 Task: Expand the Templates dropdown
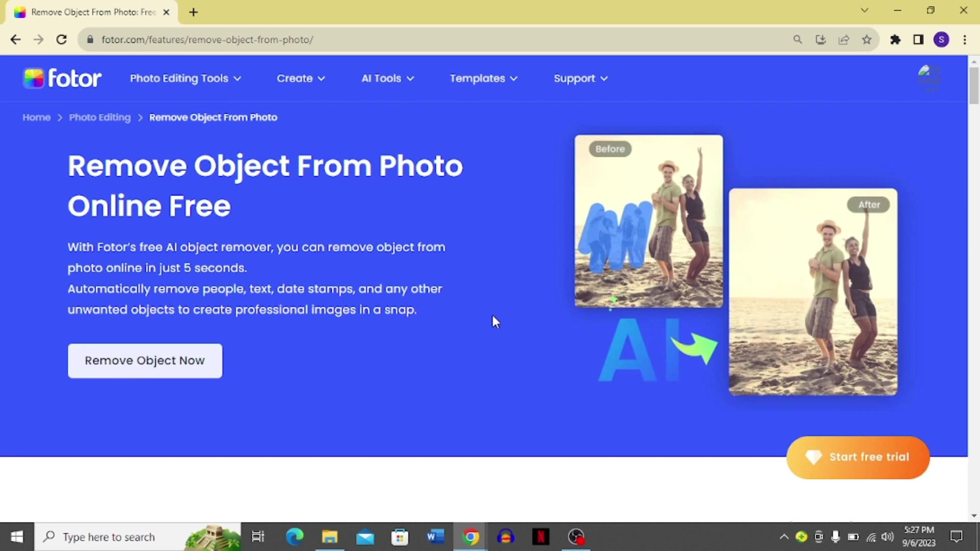[483, 78]
